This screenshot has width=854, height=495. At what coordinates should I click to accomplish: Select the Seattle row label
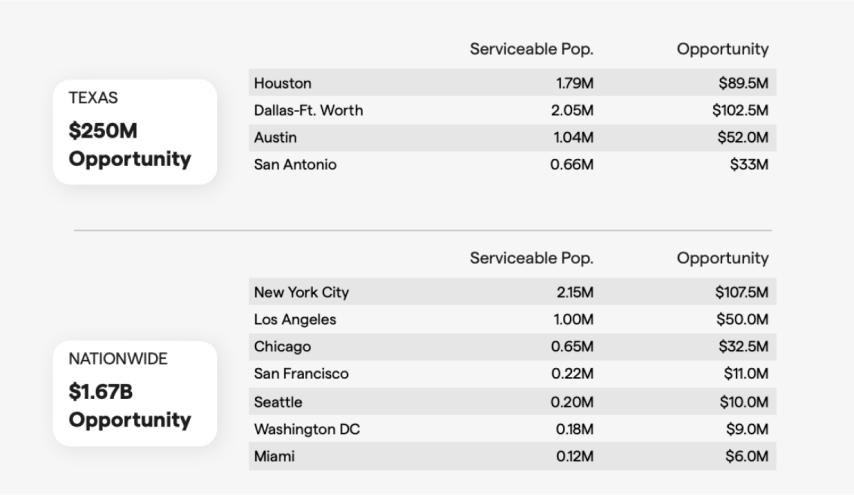pyautogui.click(x=278, y=402)
